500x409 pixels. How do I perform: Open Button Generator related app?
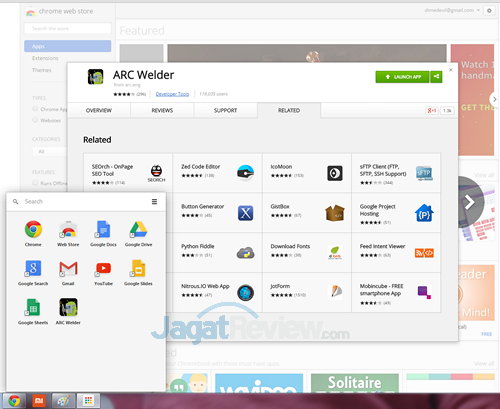pyautogui.click(x=217, y=213)
